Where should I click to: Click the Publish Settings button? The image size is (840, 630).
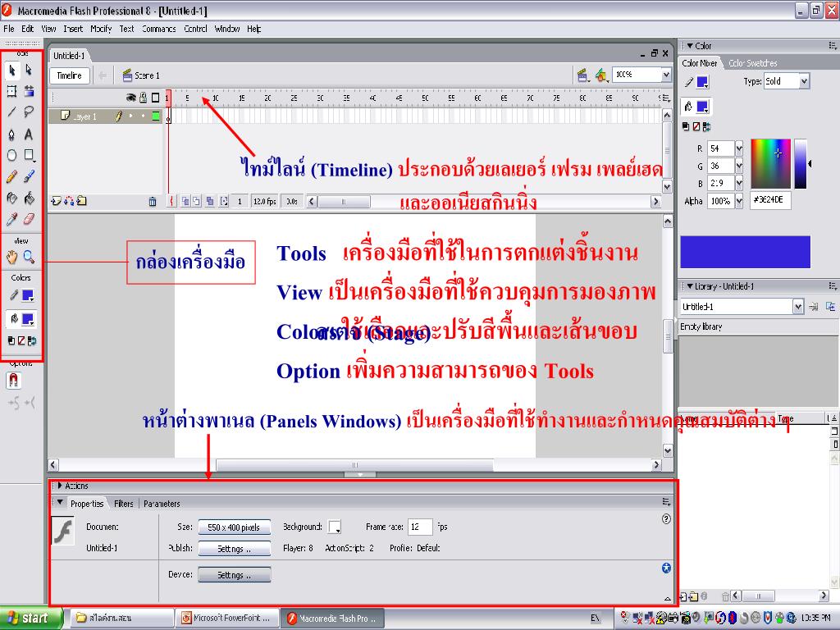pyautogui.click(x=234, y=549)
